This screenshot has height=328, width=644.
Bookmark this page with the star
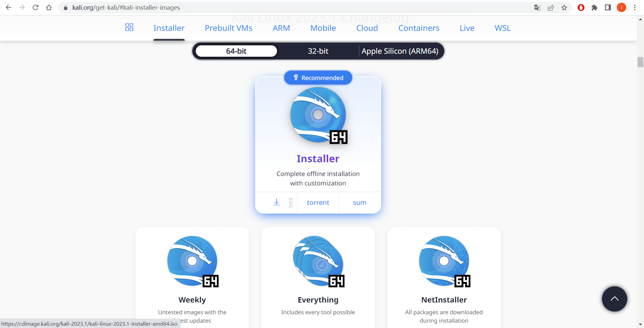(564, 7)
